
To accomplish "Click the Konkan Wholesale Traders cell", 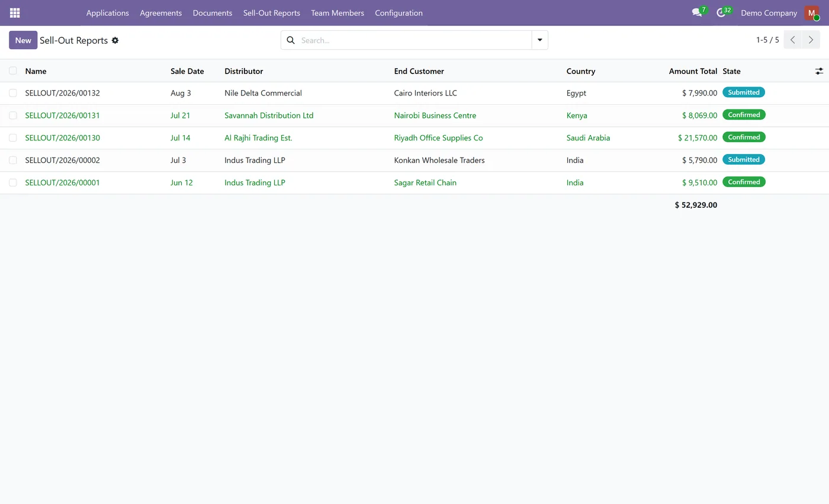I will (439, 160).
